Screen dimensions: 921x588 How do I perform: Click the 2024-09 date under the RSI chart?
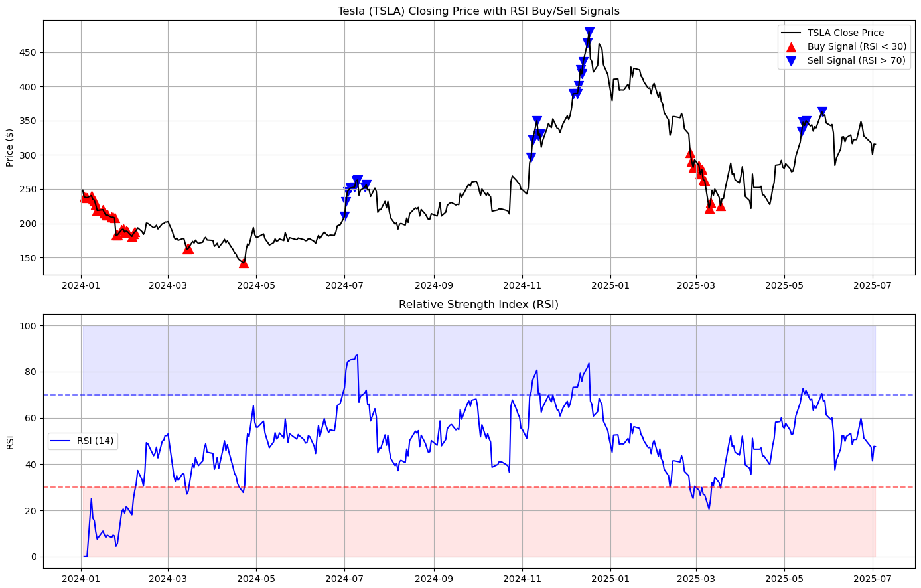coord(434,579)
